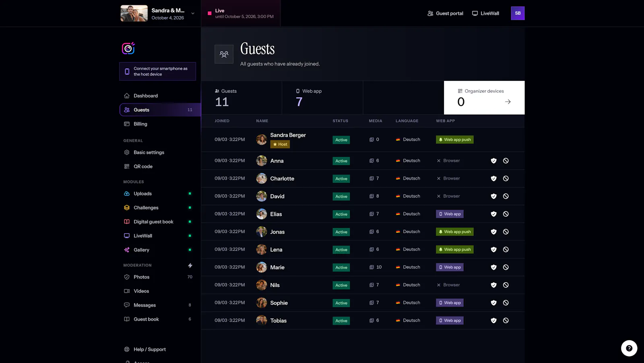The width and height of the screenshot is (644, 363).
Task: Click the block icon in Anna's row
Action: [506, 161]
